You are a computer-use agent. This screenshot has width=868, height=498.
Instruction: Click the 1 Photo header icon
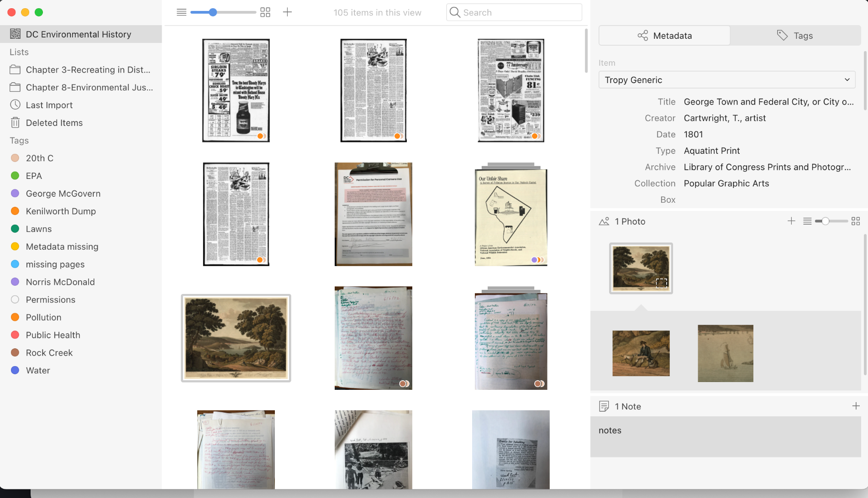(604, 221)
